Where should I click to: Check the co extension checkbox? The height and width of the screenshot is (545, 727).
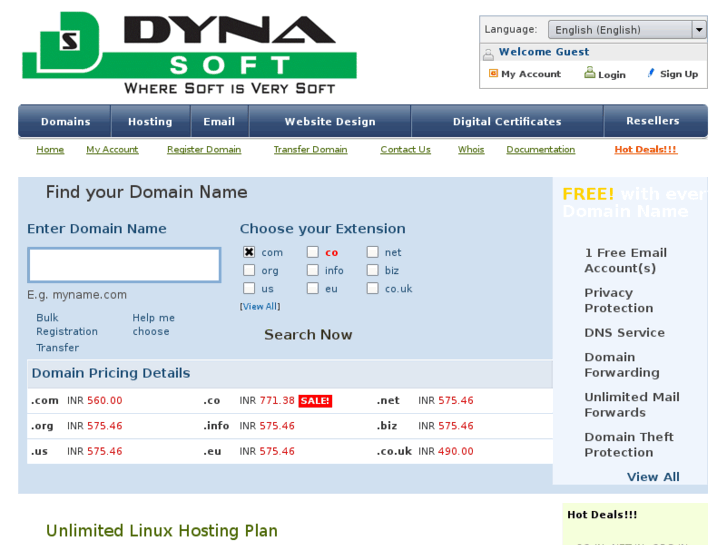pyautogui.click(x=313, y=252)
